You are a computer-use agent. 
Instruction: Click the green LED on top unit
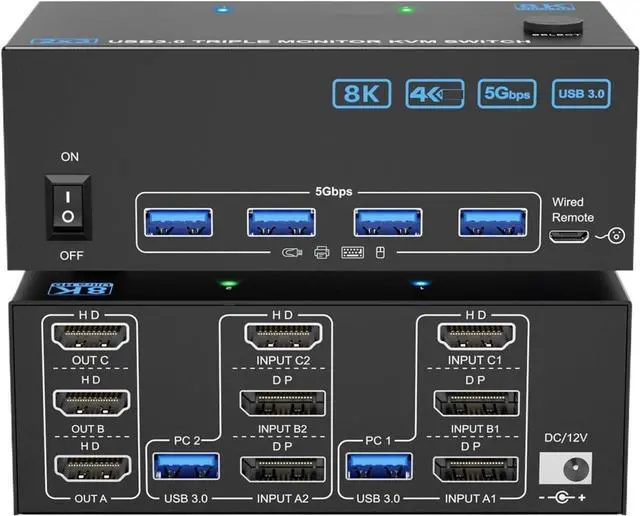click(406, 9)
